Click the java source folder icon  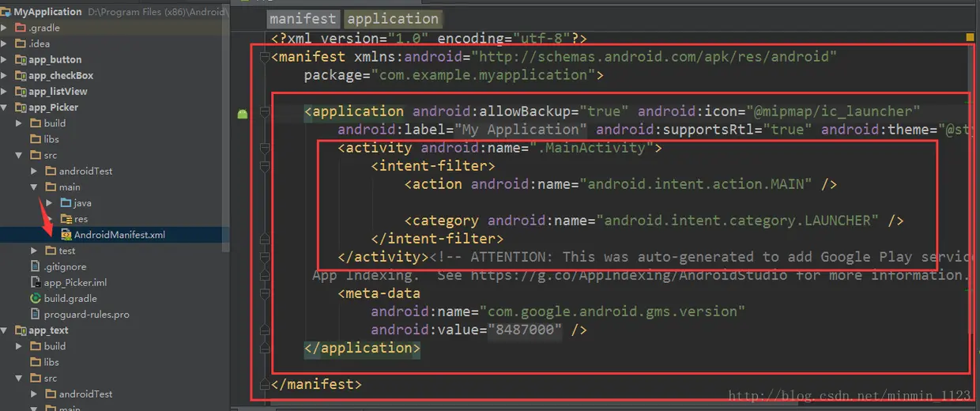(66, 203)
